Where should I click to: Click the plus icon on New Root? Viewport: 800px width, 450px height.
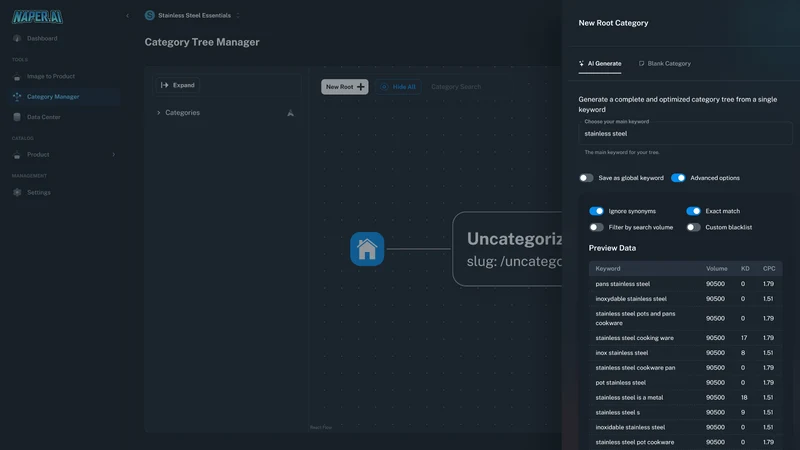pos(361,87)
